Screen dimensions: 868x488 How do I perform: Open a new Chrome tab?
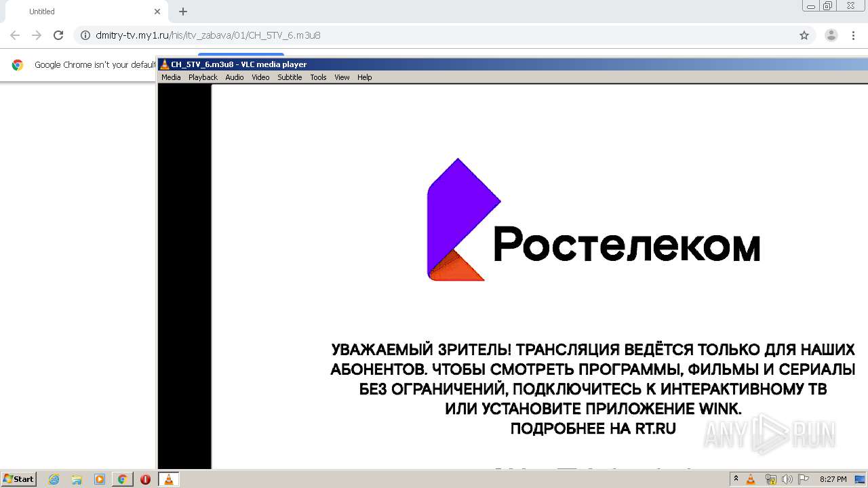pyautogui.click(x=183, y=12)
